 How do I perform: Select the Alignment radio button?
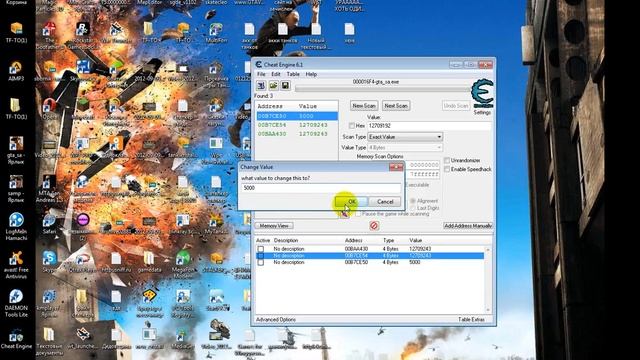coord(413,201)
